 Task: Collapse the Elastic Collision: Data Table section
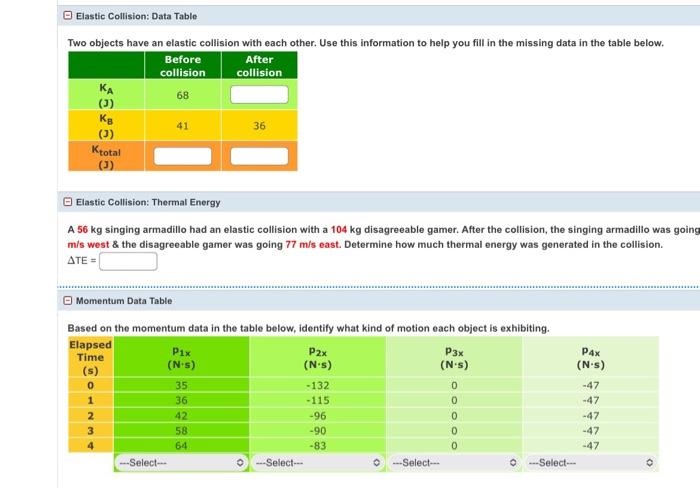(67, 16)
